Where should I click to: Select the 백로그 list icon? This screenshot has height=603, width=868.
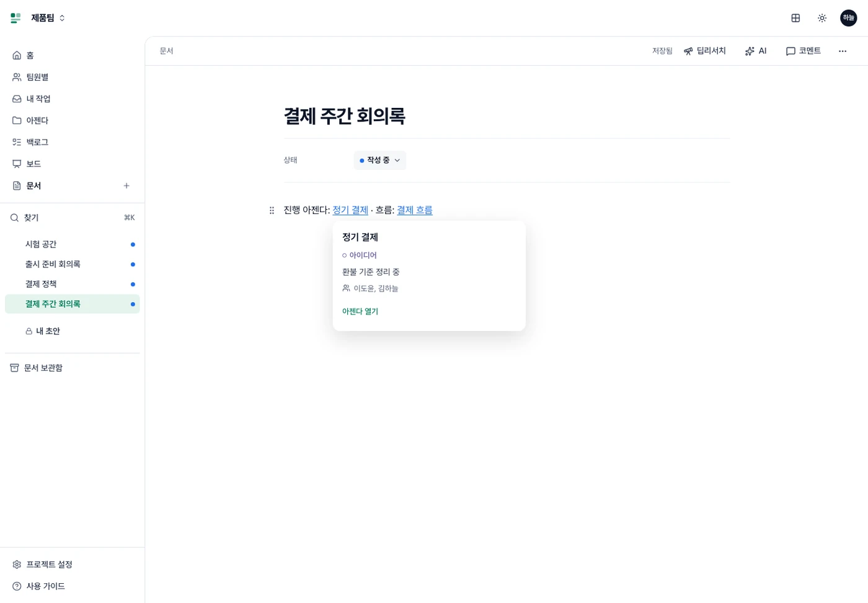(17, 142)
